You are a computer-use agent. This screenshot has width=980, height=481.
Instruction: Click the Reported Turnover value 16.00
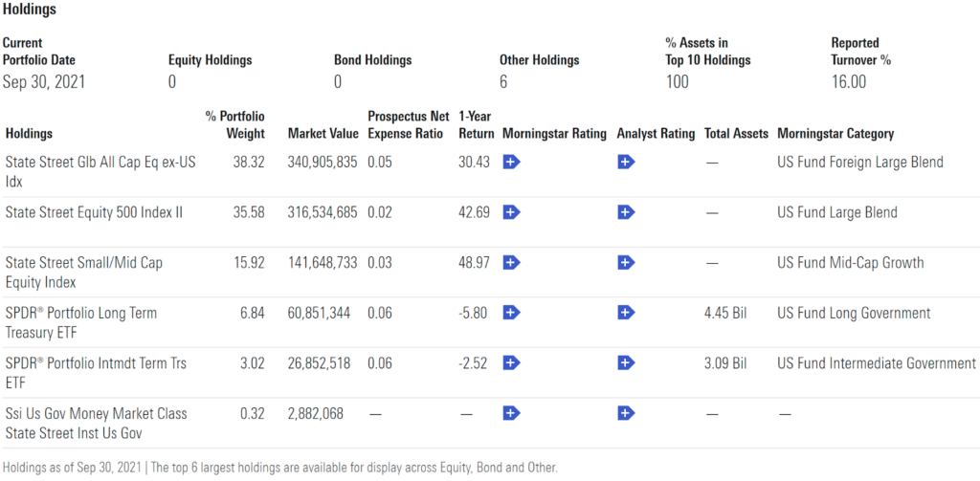tap(849, 82)
